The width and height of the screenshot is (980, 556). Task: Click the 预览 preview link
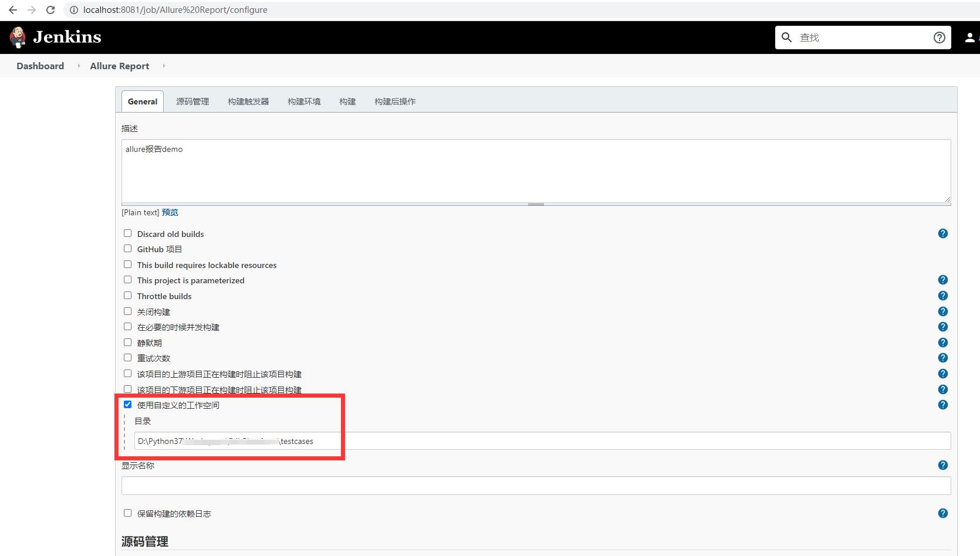(170, 212)
